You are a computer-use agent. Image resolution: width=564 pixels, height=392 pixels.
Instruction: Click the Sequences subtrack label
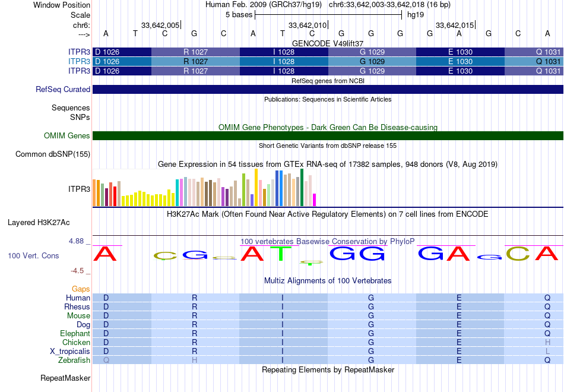point(71,108)
